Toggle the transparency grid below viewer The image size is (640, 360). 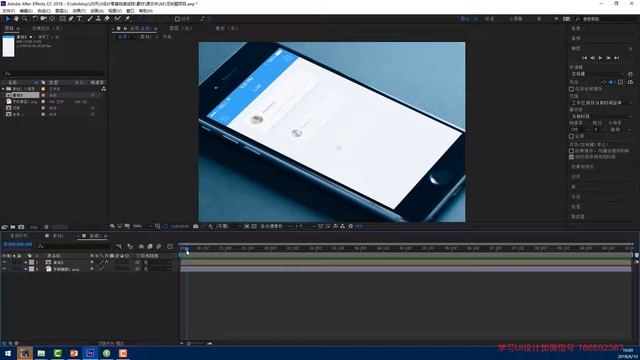tap(254, 226)
